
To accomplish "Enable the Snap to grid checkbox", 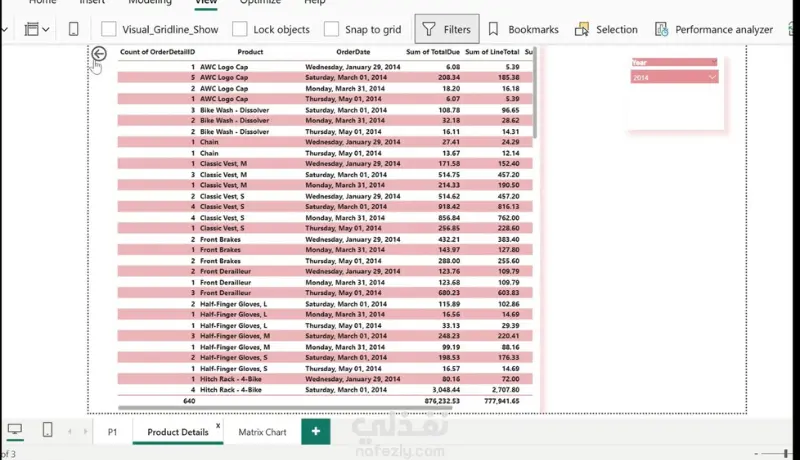I will 331,30.
